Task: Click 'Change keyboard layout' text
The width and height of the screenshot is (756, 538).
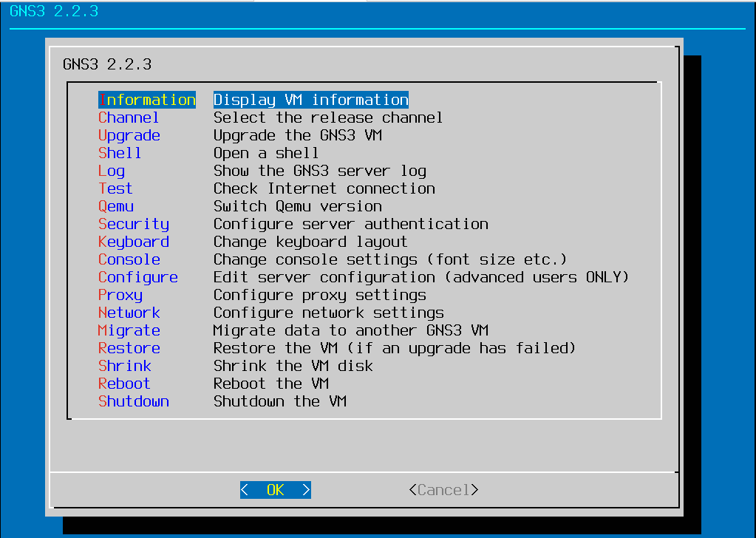Action: point(310,242)
